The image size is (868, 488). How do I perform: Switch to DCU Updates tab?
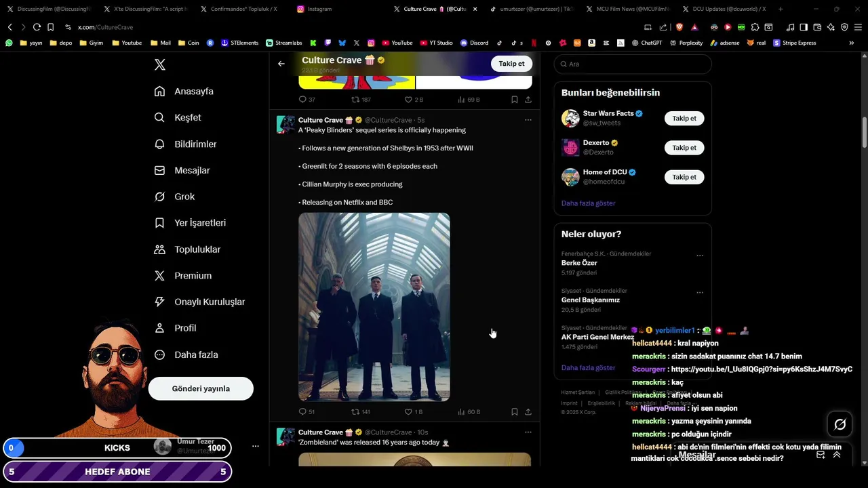click(724, 9)
